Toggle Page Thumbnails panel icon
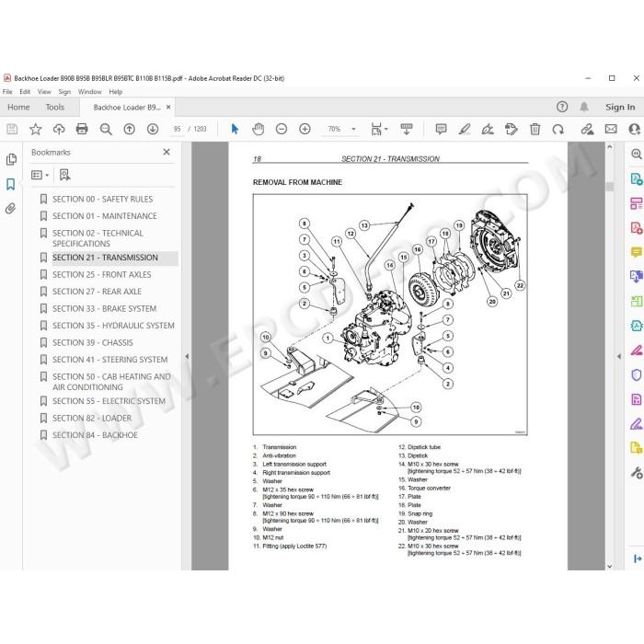Viewport: 644px width, 644px height. pos(11,159)
